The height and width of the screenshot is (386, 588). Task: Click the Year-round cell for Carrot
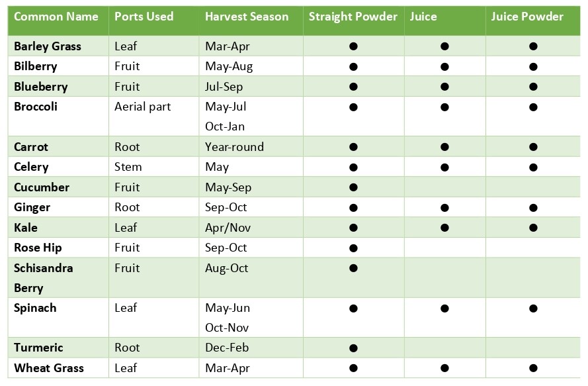click(234, 147)
